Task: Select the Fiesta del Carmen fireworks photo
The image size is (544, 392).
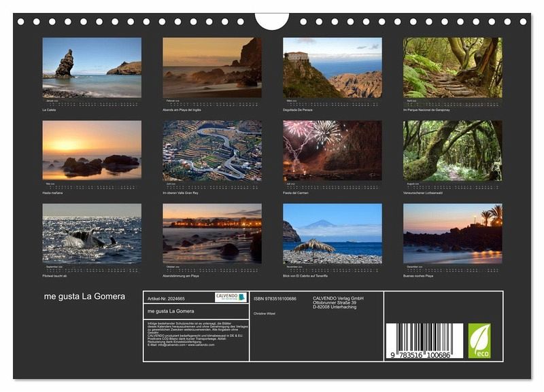Action: click(x=333, y=150)
